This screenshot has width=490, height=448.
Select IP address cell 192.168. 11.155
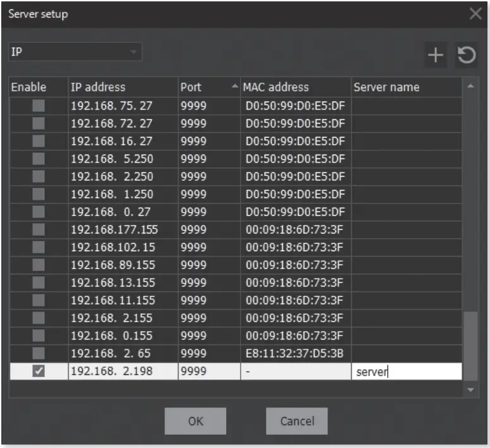coord(123,300)
